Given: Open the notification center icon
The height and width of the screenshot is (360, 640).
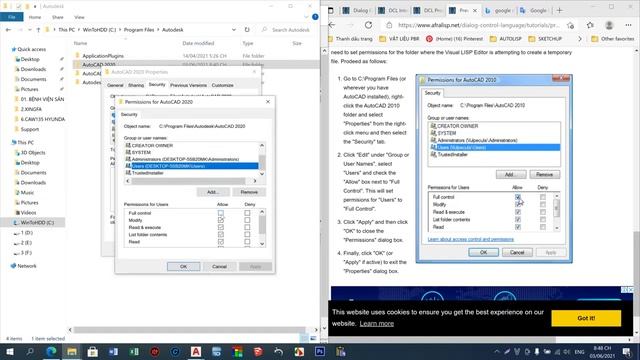Looking at the screenshot, I should pos(627,351).
